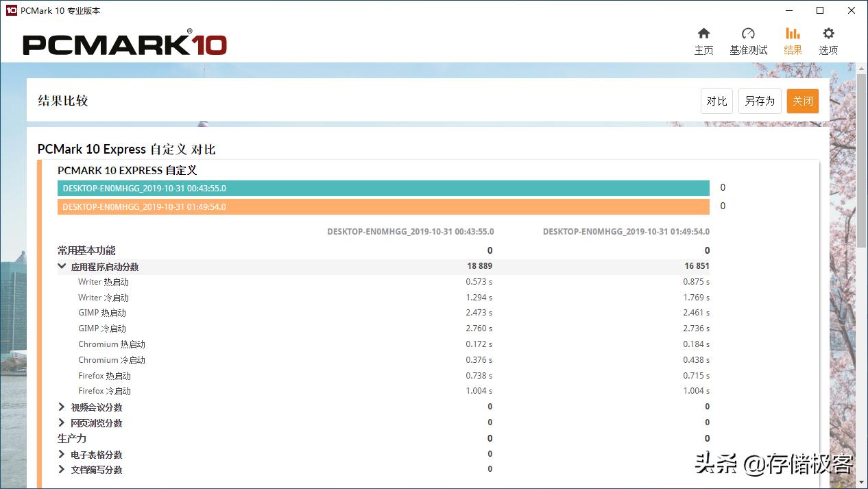The height and width of the screenshot is (489, 868).
Task: Maximize the PCMark 10 window
Action: click(820, 10)
